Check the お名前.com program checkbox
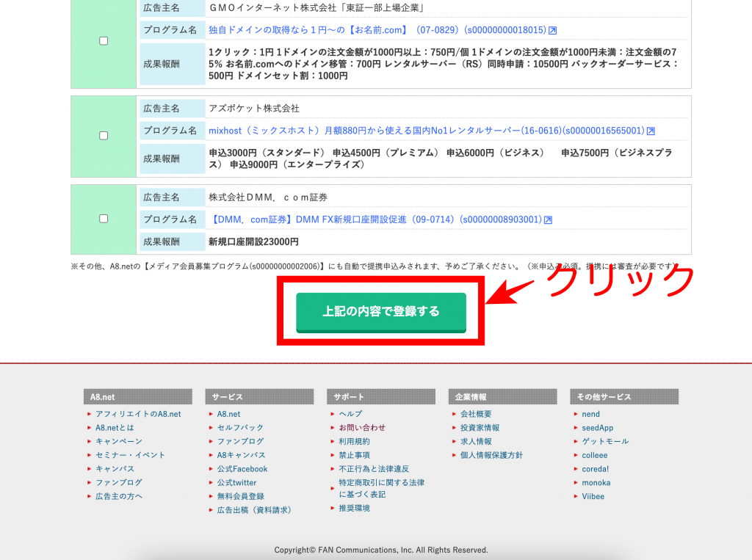 click(104, 41)
